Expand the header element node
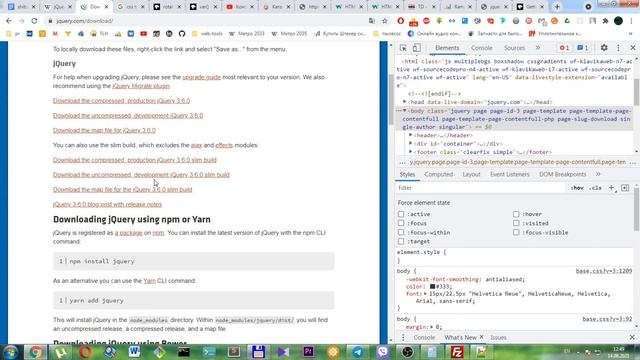This screenshot has width=640, height=360. 411,135
